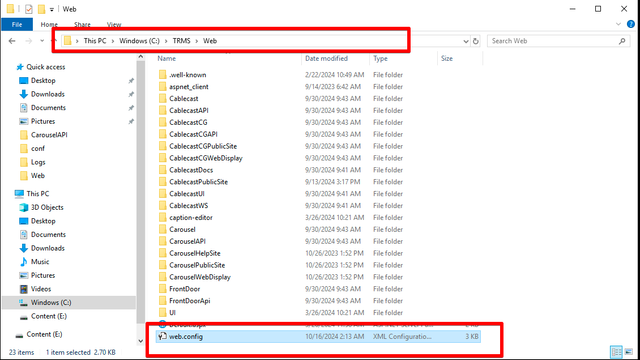The height and width of the screenshot is (360, 640).
Task: Click the search magnifier icon
Action: (622, 41)
